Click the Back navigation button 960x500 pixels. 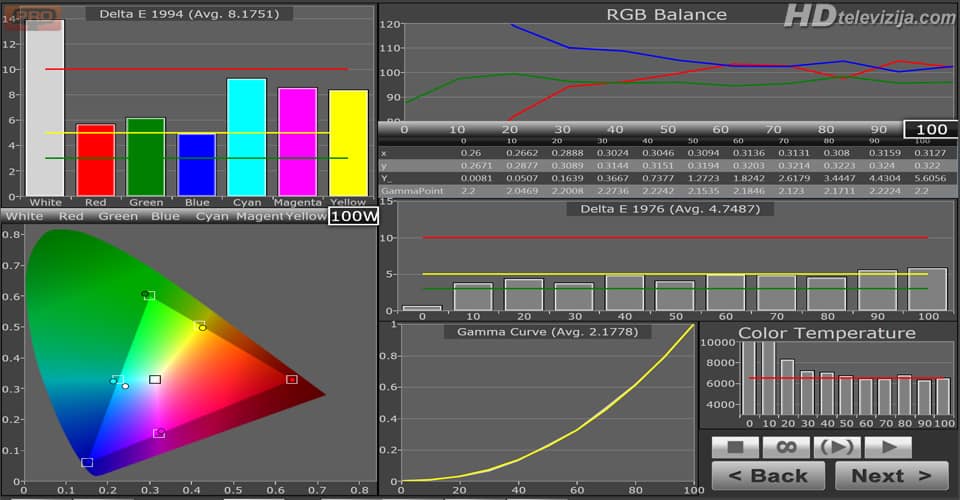pyautogui.click(x=768, y=476)
